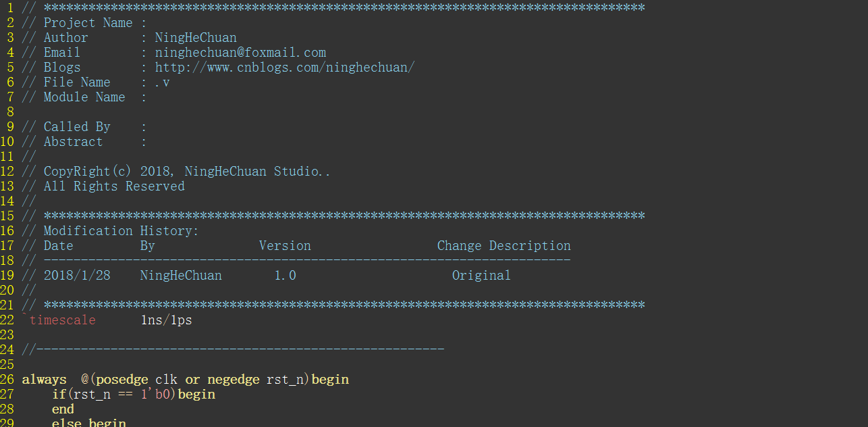Click the "Change Description" column heading
This screenshot has height=427, width=868.
tap(504, 246)
